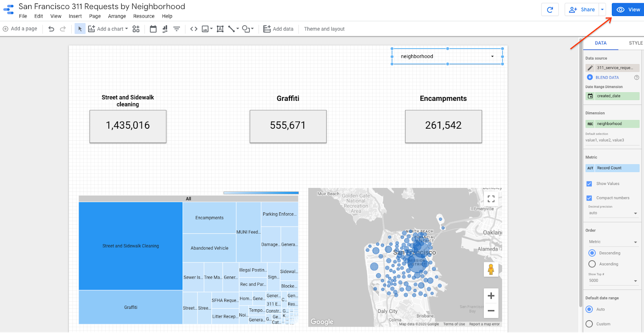Click the URL embed code icon

point(194,29)
